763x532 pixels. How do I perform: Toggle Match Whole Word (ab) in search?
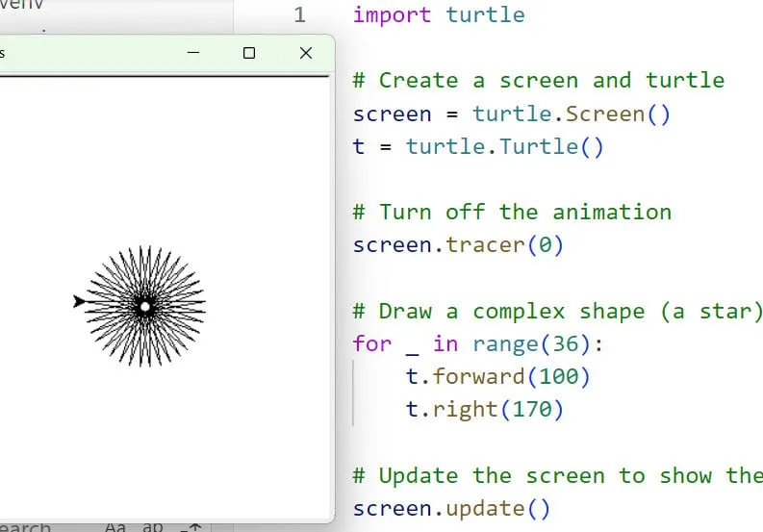tap(153, 526)
